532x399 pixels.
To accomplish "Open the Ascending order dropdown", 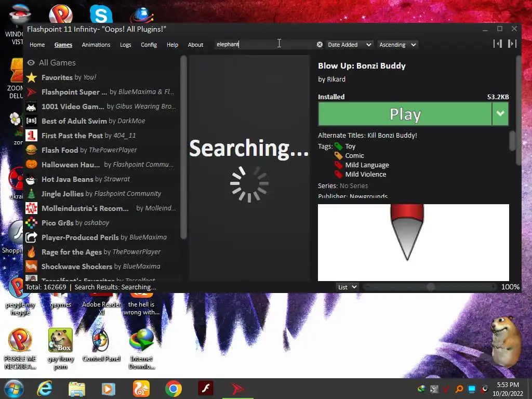I will (397, 45).
